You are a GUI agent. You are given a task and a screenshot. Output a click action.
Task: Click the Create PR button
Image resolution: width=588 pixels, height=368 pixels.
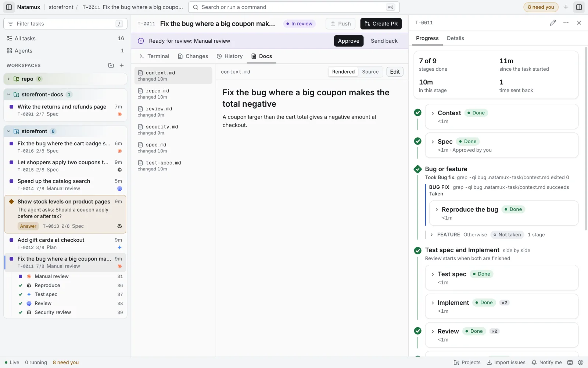381,24
